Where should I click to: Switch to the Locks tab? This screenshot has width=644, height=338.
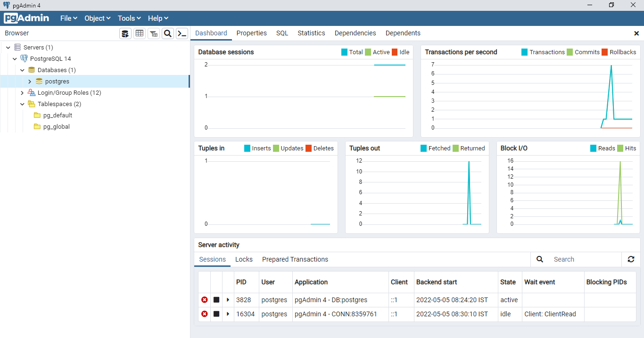coord(244,259)
